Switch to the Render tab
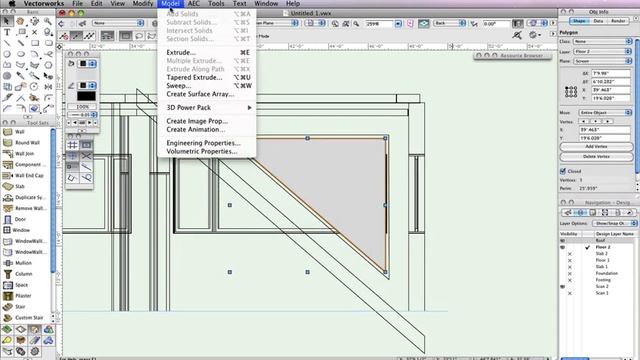This screenshot has height=360, width=640. pos(618,21)
